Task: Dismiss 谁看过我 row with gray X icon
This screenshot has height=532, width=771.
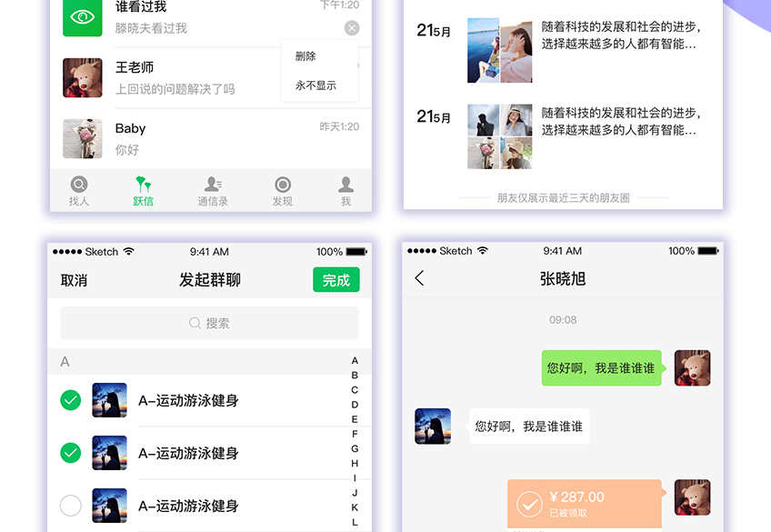Action: 352,28
